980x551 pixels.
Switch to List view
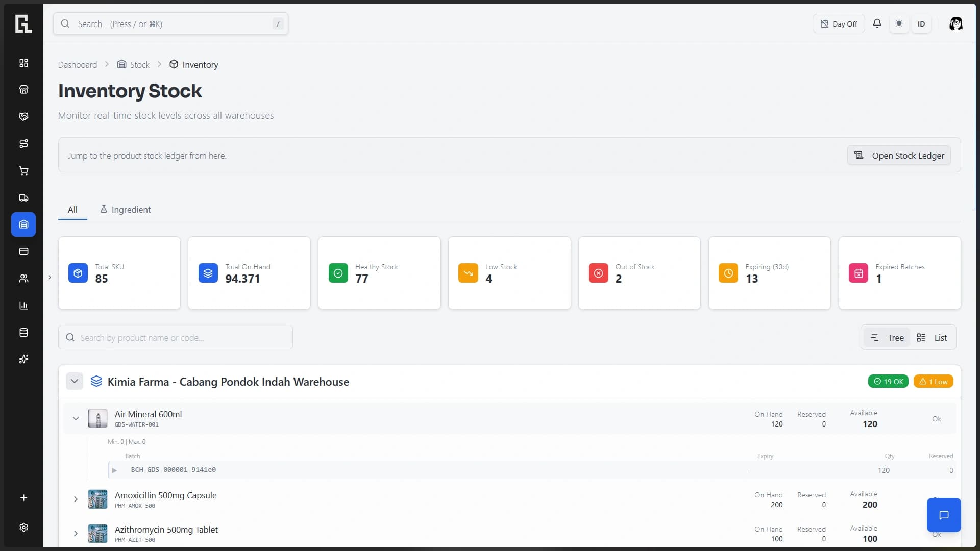pyautogui.click(x=932, y=338)
